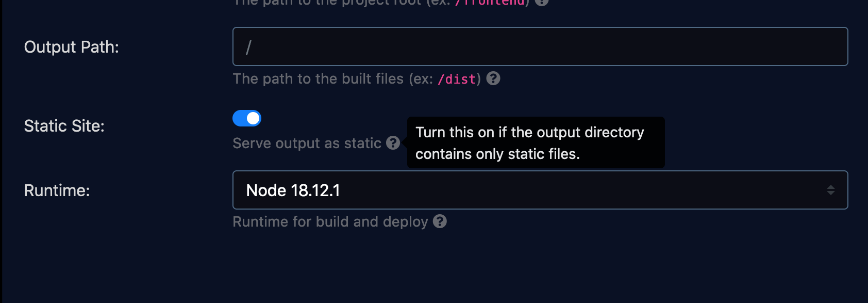Image resolution: width=868 pixels, height=303 pixels.
Task: Click the pink "/dist" example text
Action: pos(457,79)
